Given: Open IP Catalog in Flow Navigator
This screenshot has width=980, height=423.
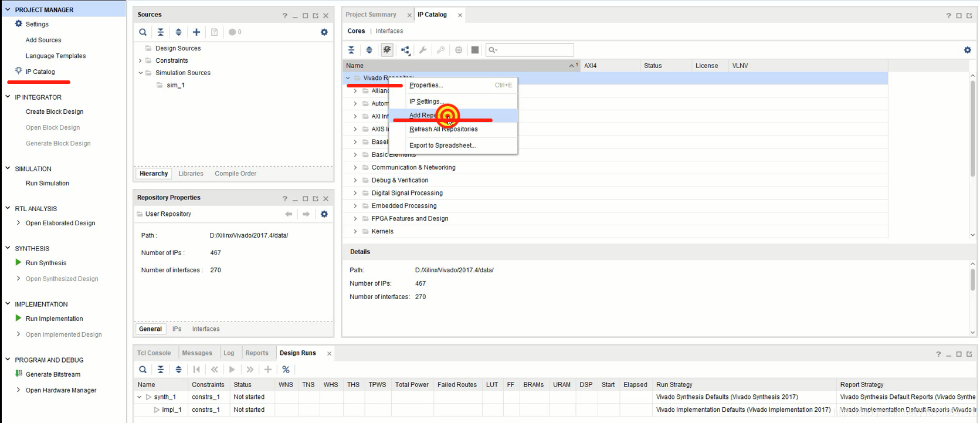Looking at the screenshot, I should [x=40, y=72].
